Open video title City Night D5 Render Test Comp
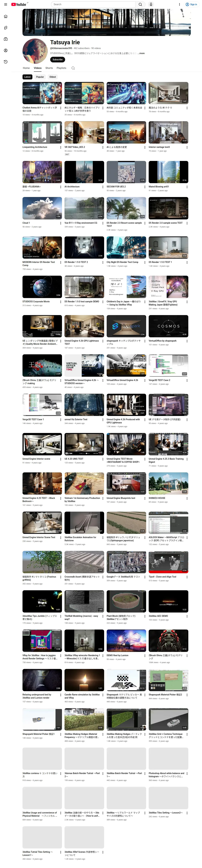This screenshot has width=202, height=868. [122, 262]
